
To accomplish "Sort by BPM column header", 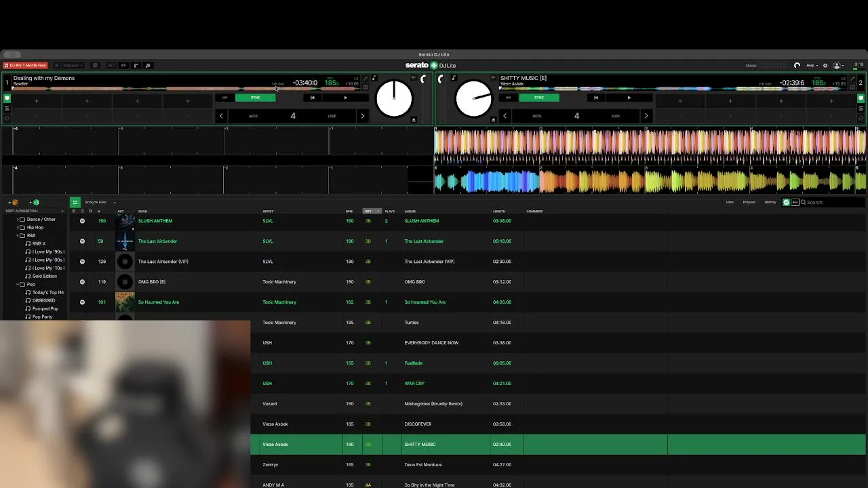I will [x=349, y=211].
